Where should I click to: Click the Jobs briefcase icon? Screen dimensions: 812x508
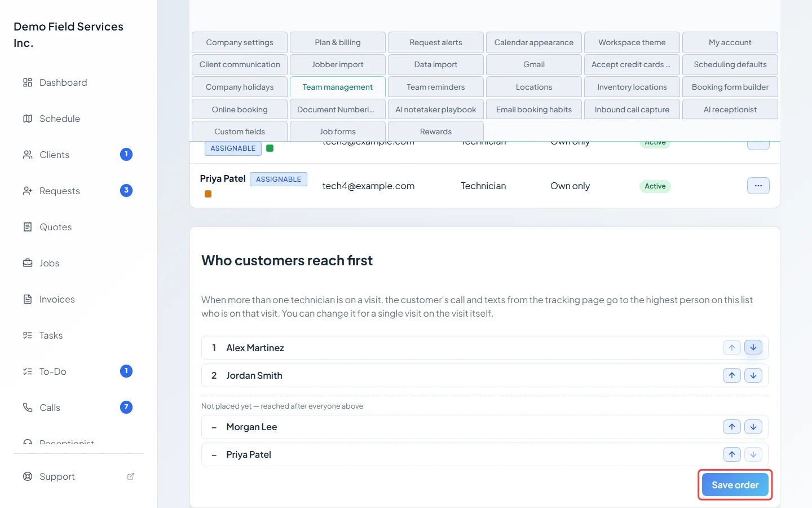[x=28, y=263]
